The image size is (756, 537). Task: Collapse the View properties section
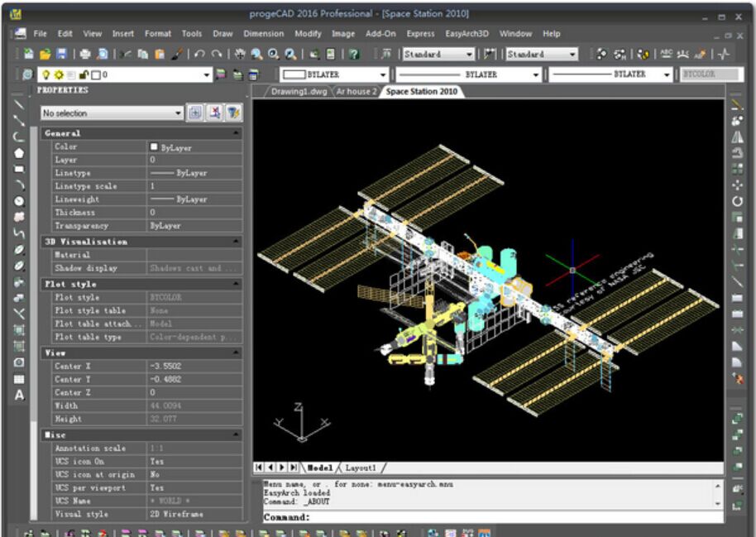pyautogui.click(x=237, y=352)
